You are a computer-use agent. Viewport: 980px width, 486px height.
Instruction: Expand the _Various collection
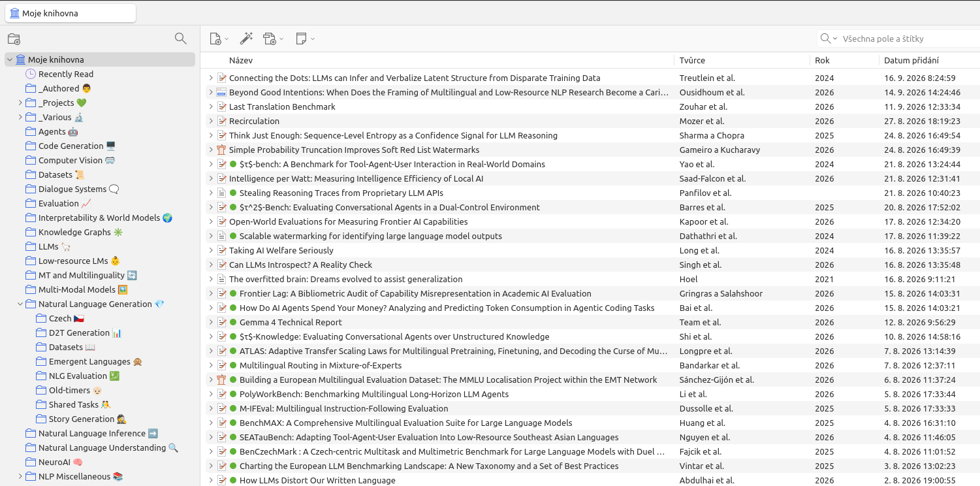(x=20, y=117)
